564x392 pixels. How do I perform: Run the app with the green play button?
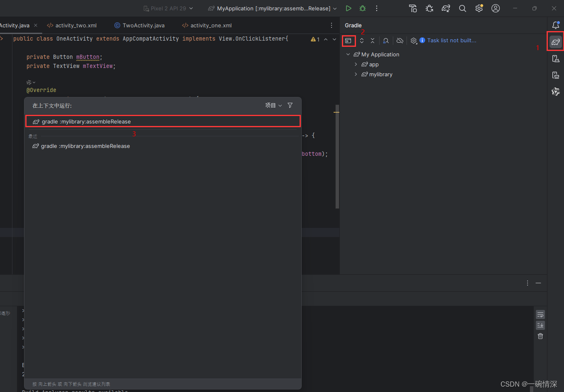(349, 8)
